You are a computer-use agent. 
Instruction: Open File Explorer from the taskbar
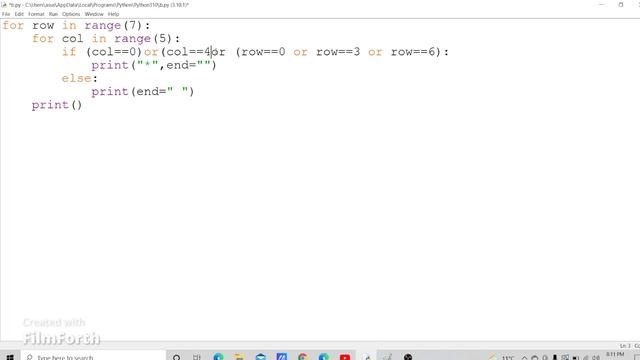tap(239, 357)
